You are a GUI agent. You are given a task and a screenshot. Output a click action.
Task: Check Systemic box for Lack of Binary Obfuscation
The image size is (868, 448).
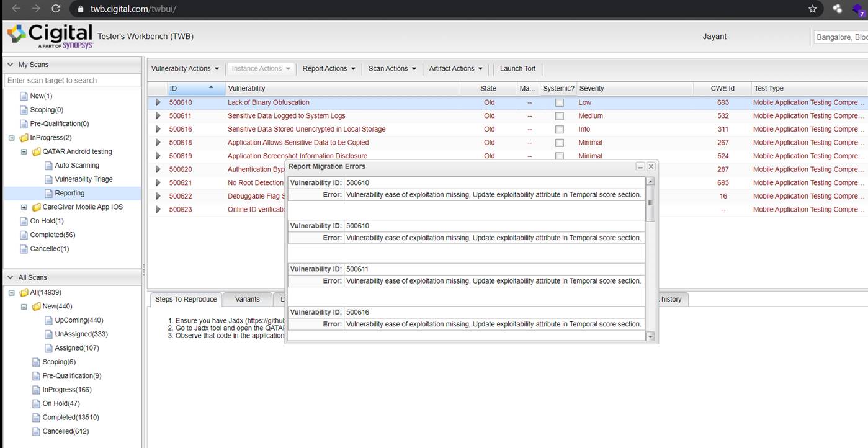[x=559, y=103]
